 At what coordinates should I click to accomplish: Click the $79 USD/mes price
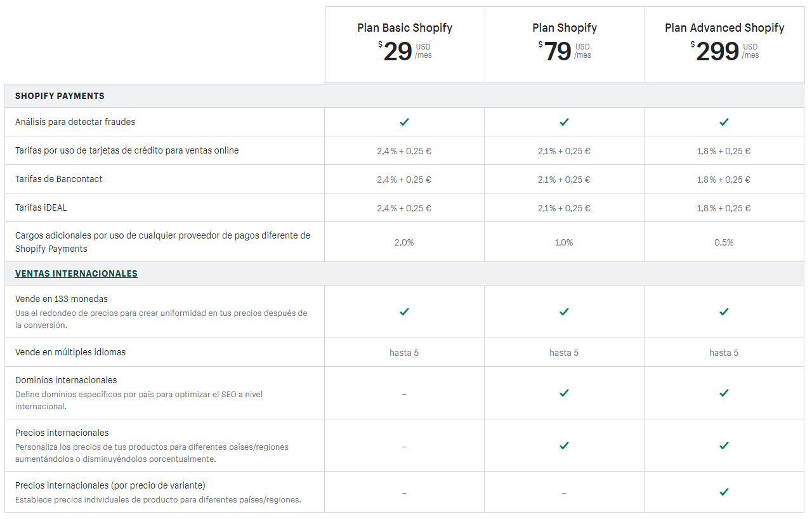(x=565, y=51)
